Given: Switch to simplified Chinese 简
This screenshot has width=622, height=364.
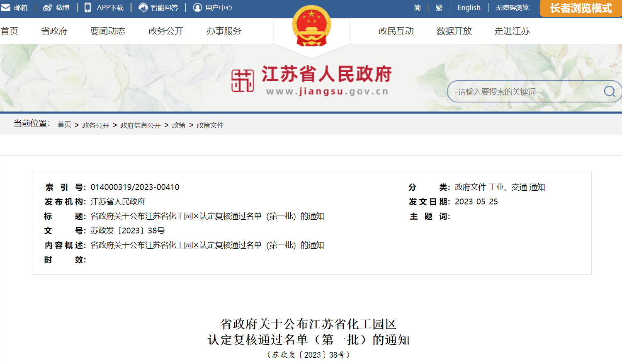Looking at the screenshot, I should click(417, 7).
